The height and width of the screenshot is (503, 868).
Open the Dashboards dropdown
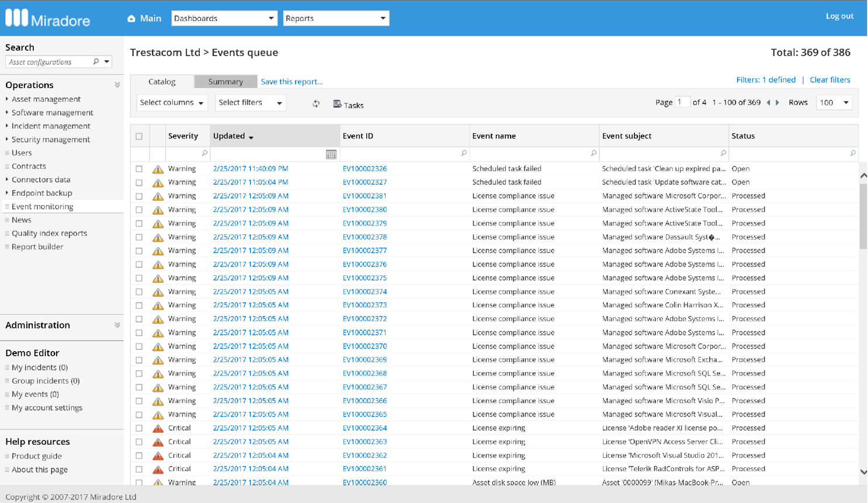click(x=224, y=18)
